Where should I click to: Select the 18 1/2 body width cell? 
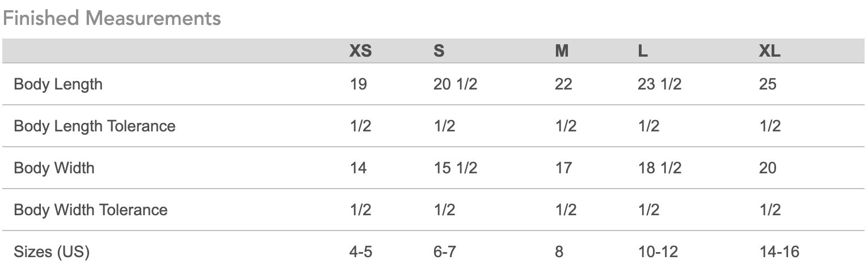click(x=659, y=168)
